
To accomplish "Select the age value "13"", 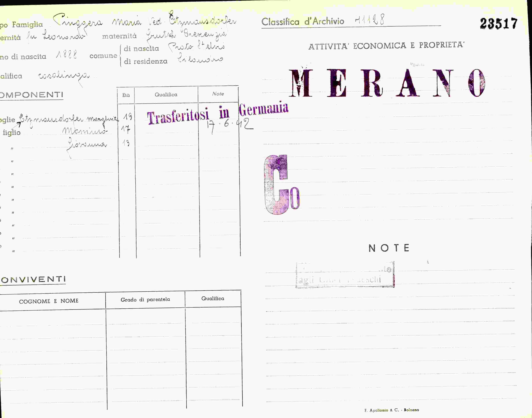I will 126,143.
